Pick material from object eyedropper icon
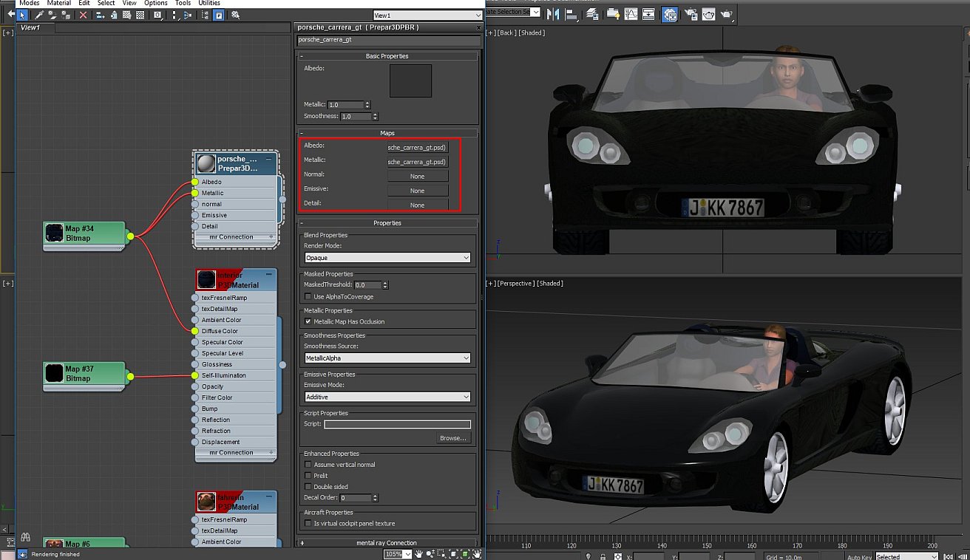This screenshot has height=560, width=970. tap(39, 15)
